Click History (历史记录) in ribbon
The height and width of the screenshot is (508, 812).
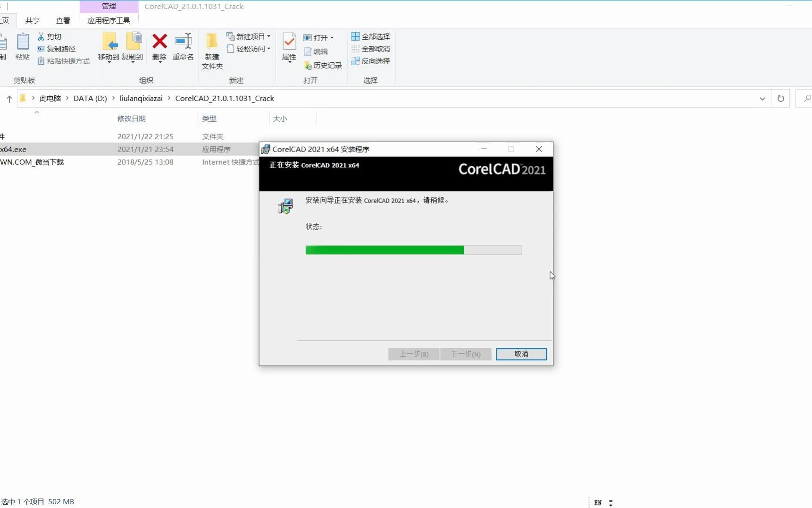tap(323, 65)
